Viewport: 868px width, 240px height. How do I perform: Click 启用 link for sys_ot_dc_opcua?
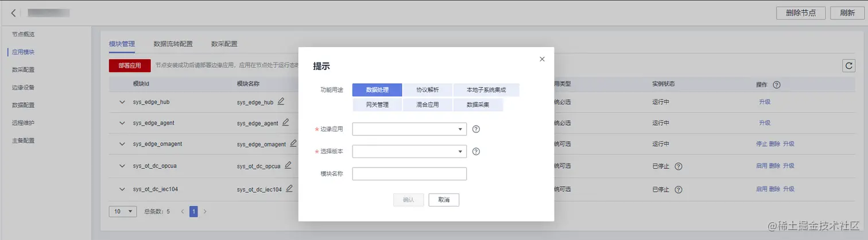click(x=762, y=166)
